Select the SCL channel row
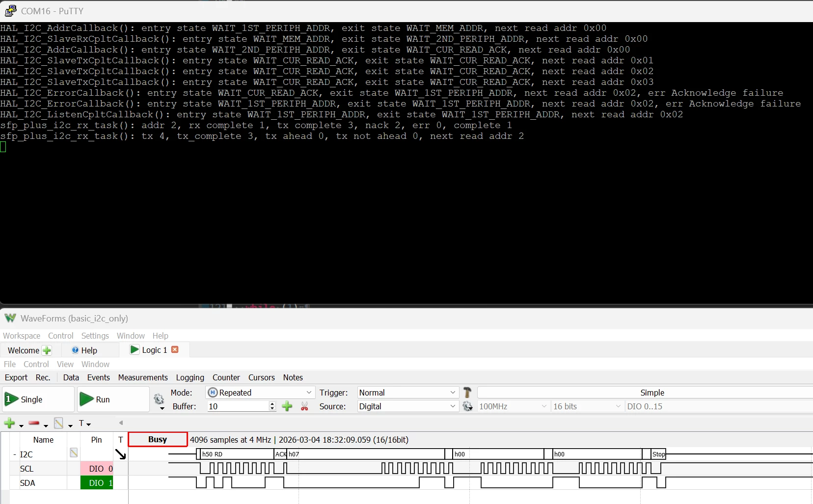 pos(27,469)
